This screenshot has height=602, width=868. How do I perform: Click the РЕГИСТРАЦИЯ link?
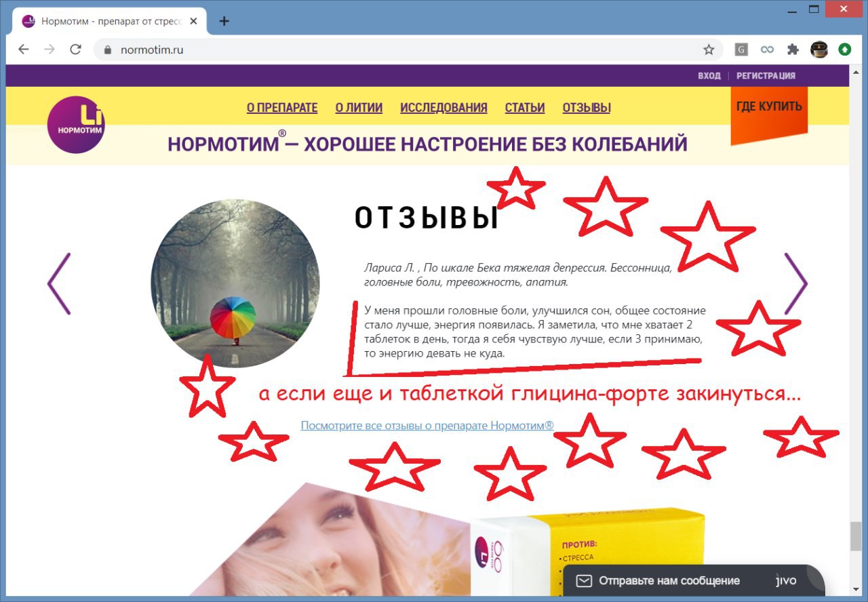[766, 76]
